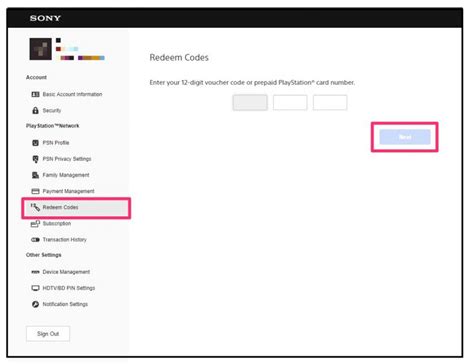Click the Subscription icon
The height and width of the screenshot is (364, 474).
click(35, 223)
